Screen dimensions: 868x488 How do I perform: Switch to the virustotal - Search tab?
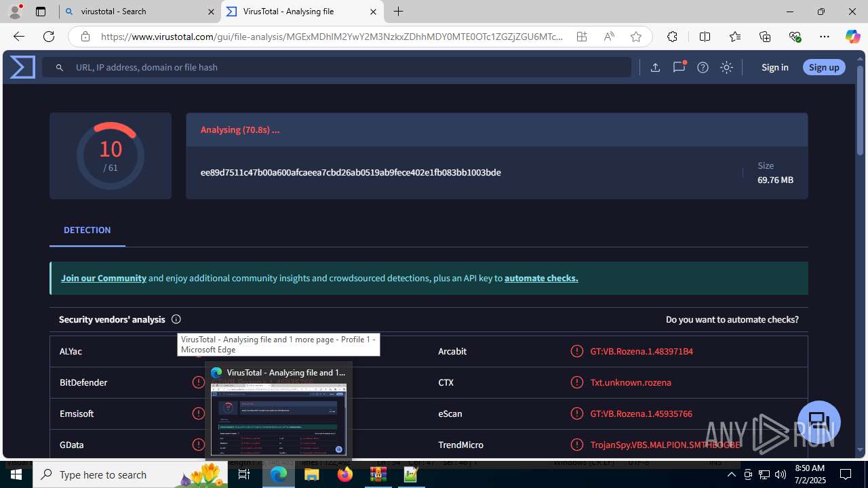pyautogui.click(x=139, y=12)
